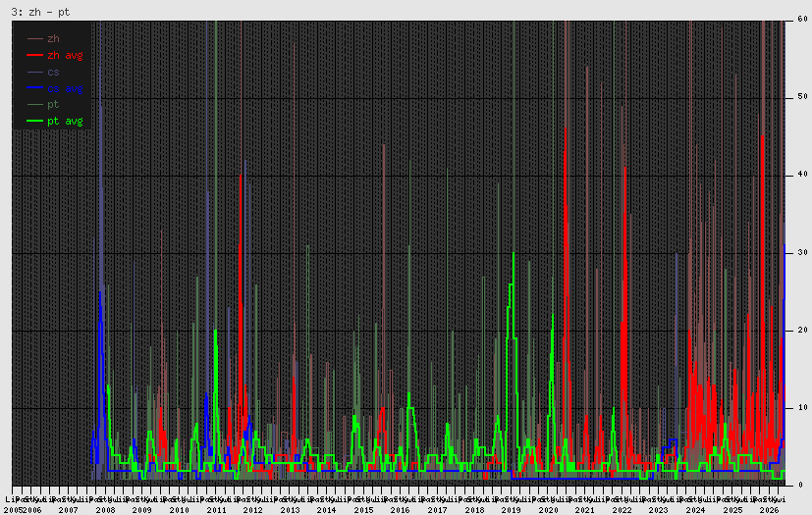
Task: Click the bright green line sample beside 'pt avg'
Action: [x=34, y=121]
